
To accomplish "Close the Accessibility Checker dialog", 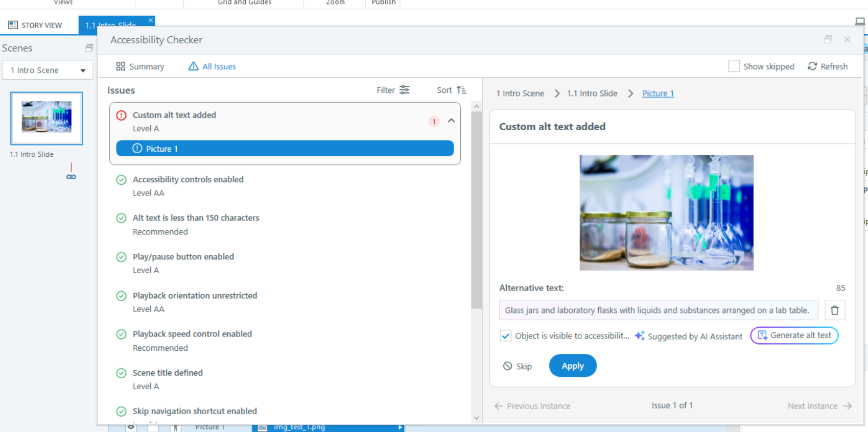I will pos(847,39).
